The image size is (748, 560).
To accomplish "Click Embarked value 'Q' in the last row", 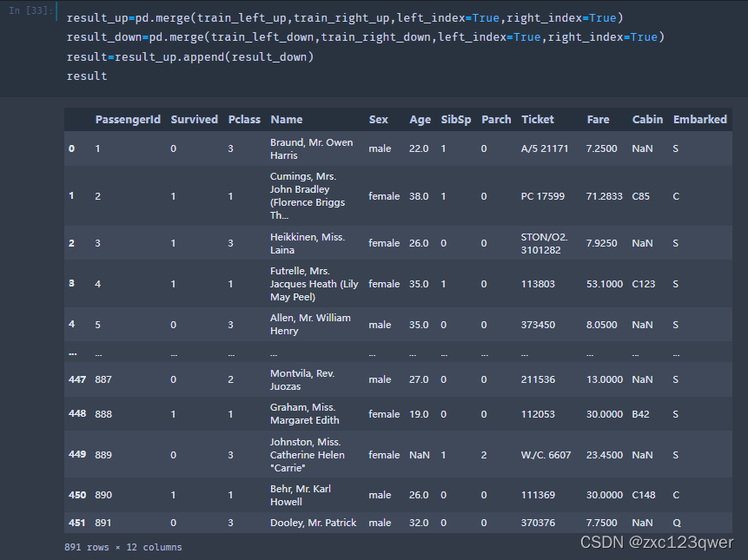I will 677,523.
